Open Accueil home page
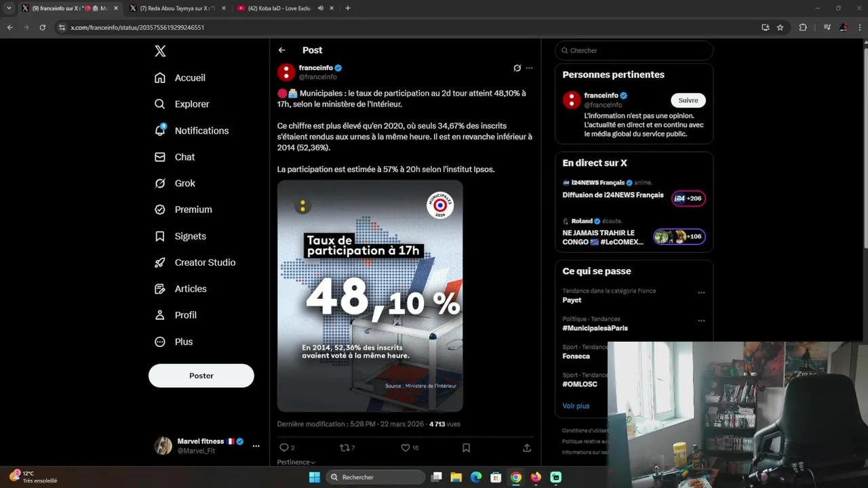This screenshot has height=488, width=868. [x=180, y=78]
